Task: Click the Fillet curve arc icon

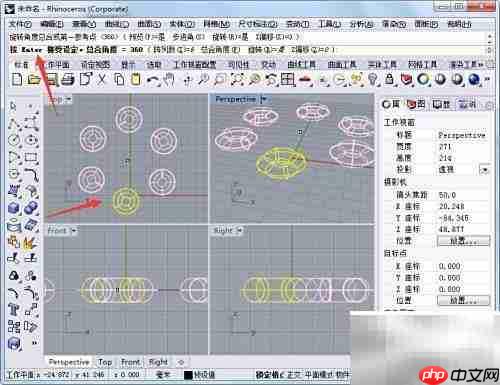Action: tap(14, 293)
